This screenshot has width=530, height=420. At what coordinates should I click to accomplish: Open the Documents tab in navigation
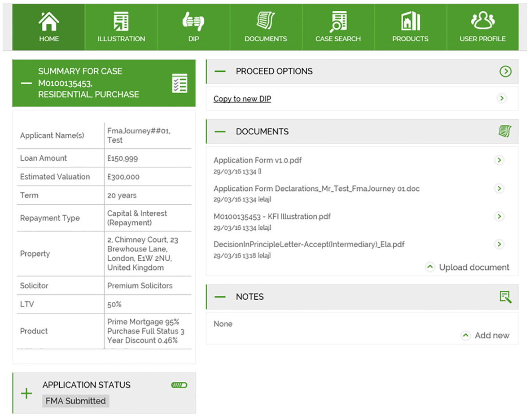pos(266,27)
